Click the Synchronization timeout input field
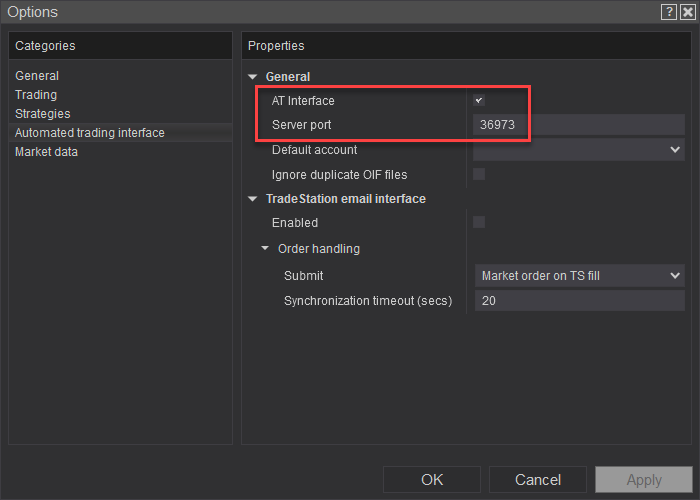 click(578, 301)
